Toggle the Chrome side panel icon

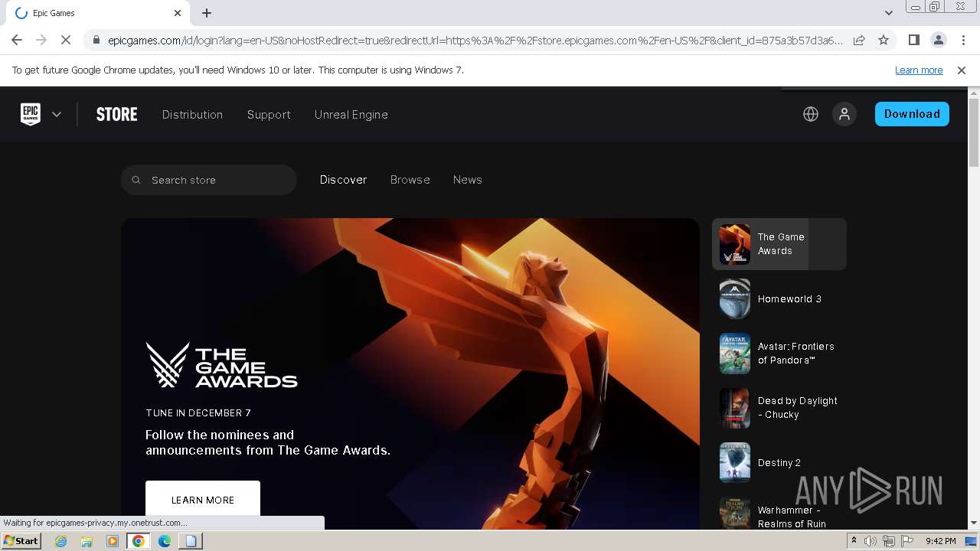pyautogui.click(x=913, y=40)
